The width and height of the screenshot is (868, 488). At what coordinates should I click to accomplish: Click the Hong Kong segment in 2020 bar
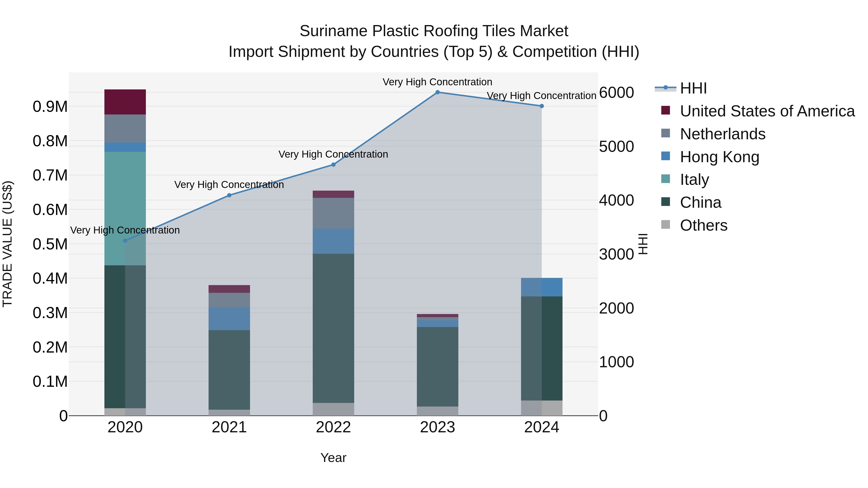pyautogui.click(x=125, y=147)
